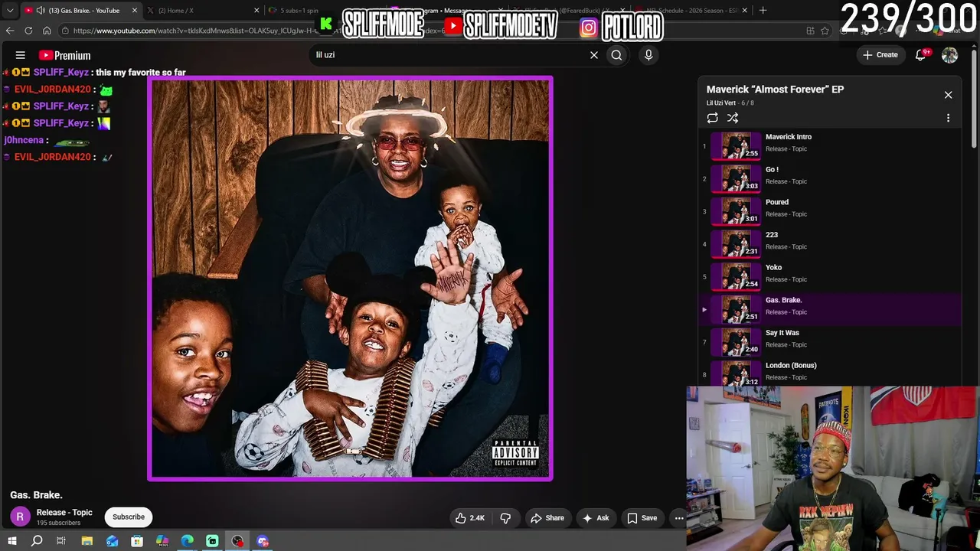980x551 pixels.
Task: Open the YouTube guide hamburger menu
Action: (x=21, y=55)
